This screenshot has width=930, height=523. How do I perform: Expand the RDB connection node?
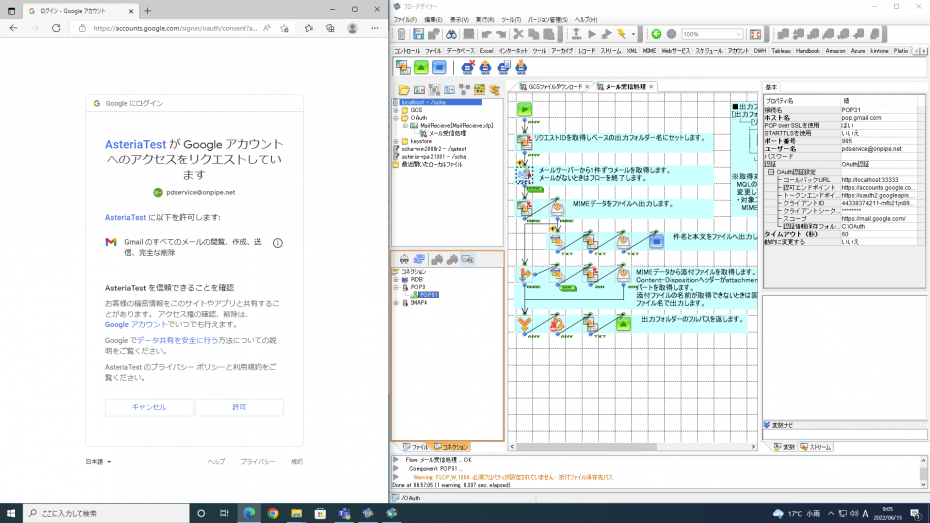pos(396,279)
